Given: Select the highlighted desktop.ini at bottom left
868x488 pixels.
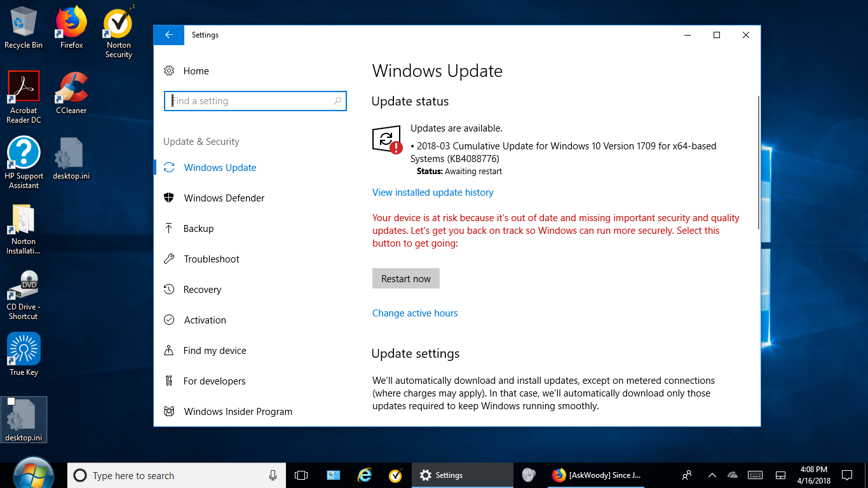Looking at the screenshot, I should [24, 420].
